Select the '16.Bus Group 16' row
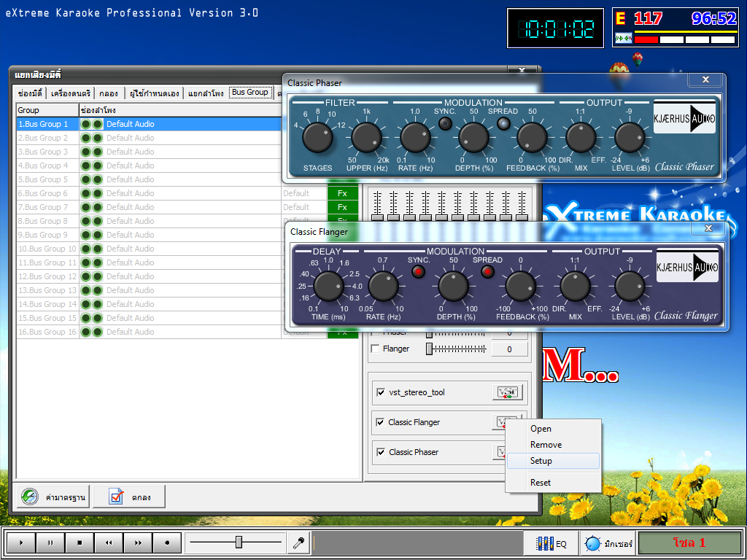The height and width of the screenshot is (560, 747). click(149, 332)
